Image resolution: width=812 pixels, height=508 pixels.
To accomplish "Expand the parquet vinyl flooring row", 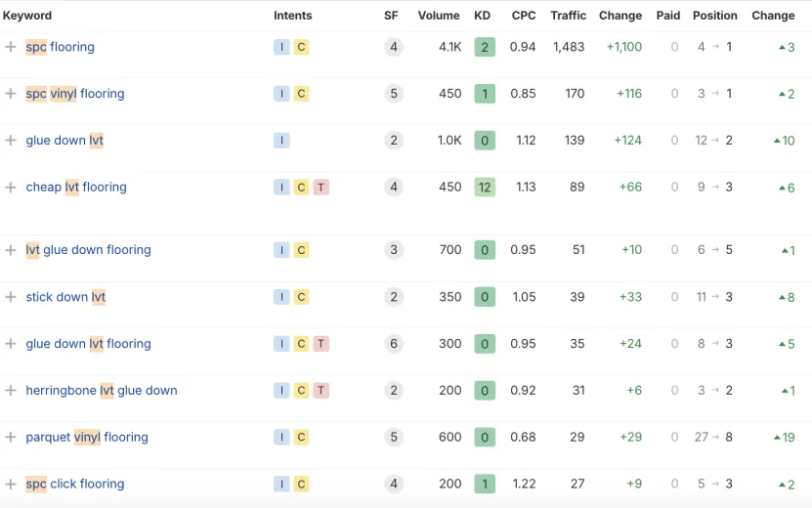I will [11, 438].
